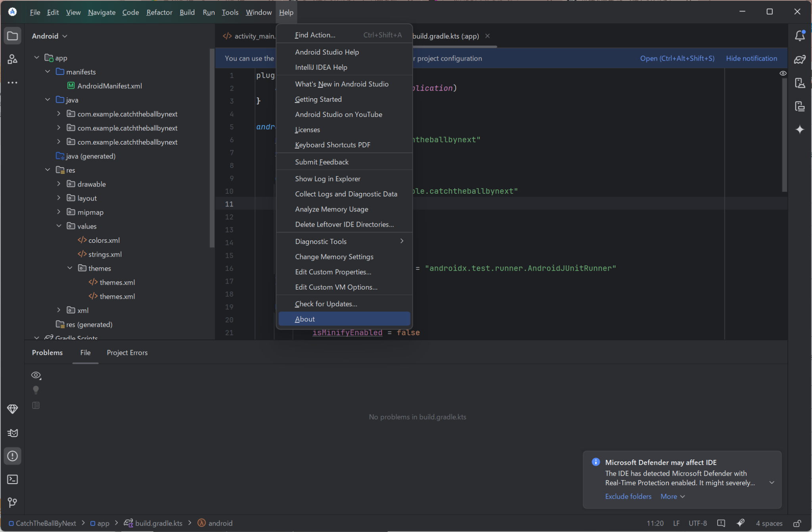
Task: Click the Exclude folders link in Defender notification
Action: (628, 496)
